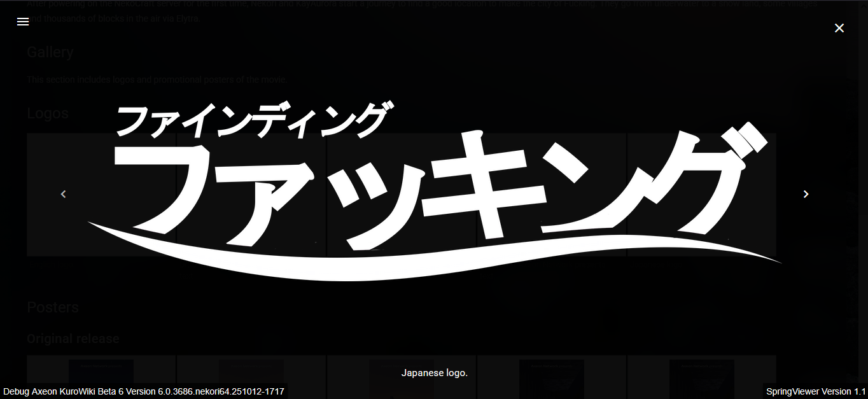Screen dimensions: 868x399
Task: Click the Logos section heading
Action: coord(48,113)
